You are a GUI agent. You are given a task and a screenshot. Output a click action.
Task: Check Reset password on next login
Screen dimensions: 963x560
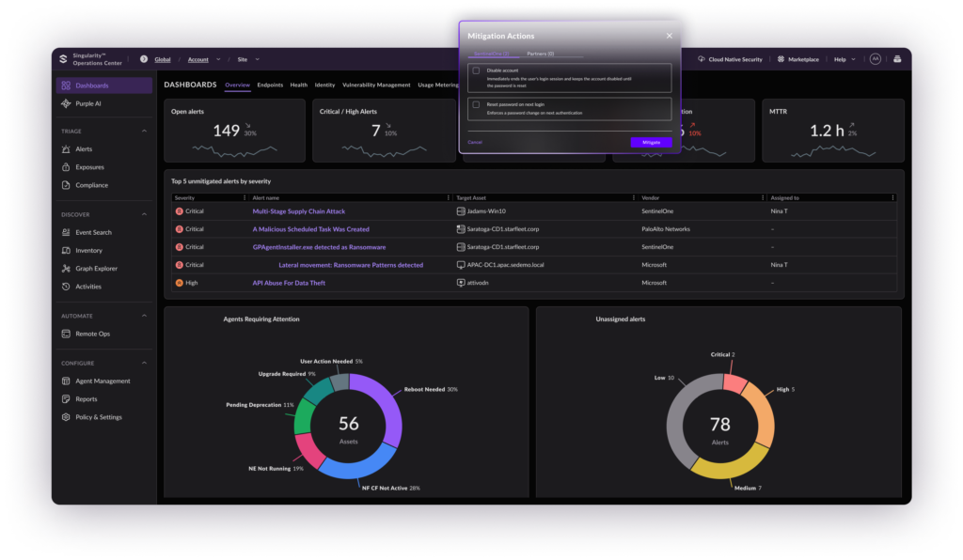pos(476,105)
